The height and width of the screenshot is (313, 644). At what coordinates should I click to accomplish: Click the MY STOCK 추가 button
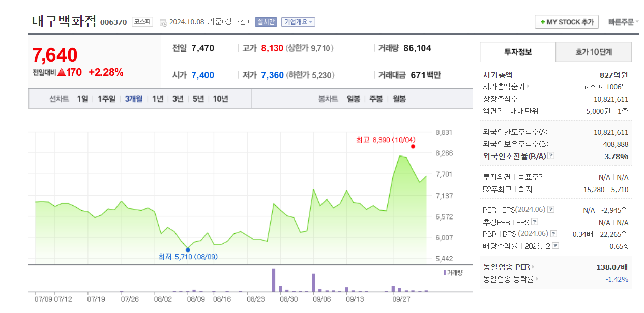coord(566,22)
